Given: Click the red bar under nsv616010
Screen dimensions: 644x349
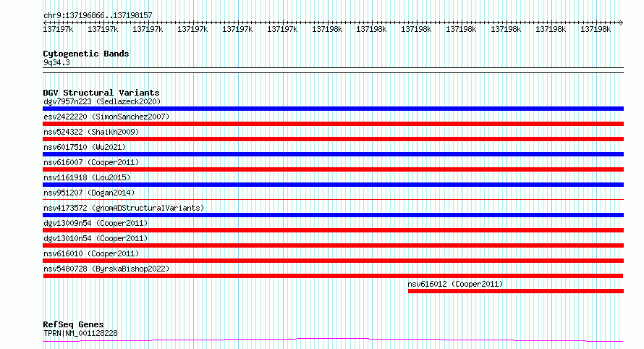Looking at the screenshot, I should [x=333, y=261].
